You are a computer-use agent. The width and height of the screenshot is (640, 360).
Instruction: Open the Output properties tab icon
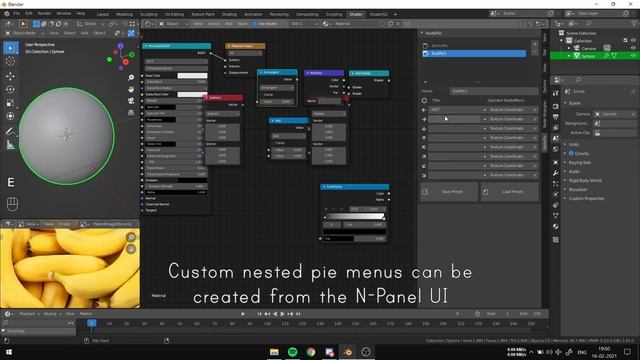tap(556, 117)
